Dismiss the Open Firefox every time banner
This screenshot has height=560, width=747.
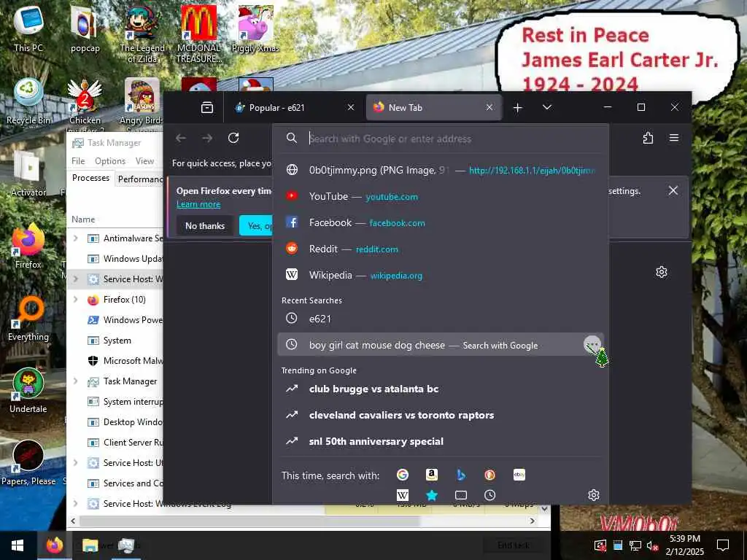pyautogui.click(x=673, y=190)
